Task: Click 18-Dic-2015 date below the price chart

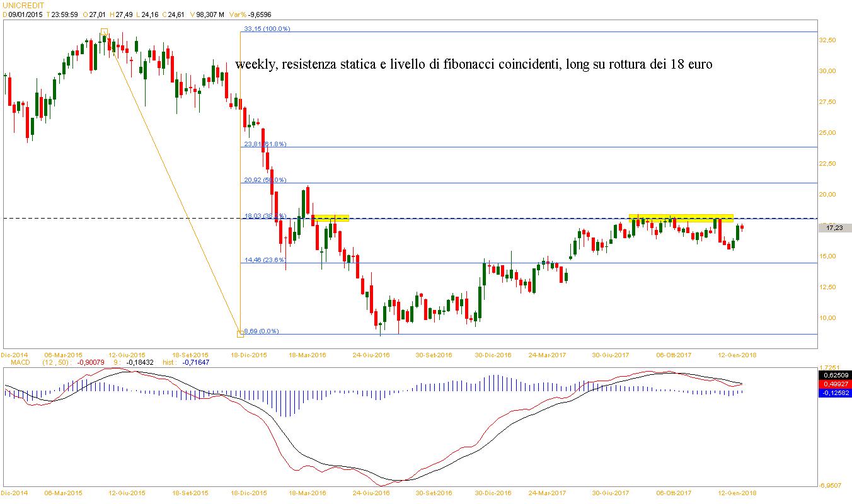Action: pyautogui.click(x=250, y=355)
